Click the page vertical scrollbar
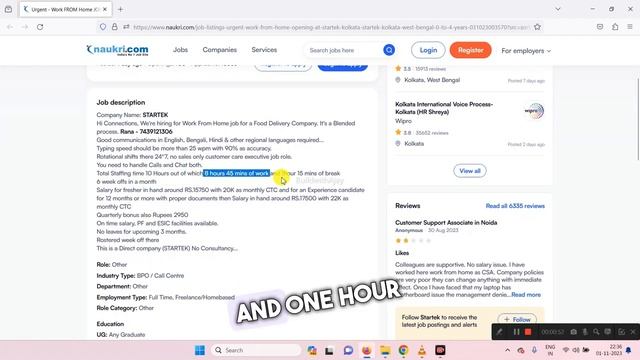This screenshot has width=640, height=360. coord(638,118)
